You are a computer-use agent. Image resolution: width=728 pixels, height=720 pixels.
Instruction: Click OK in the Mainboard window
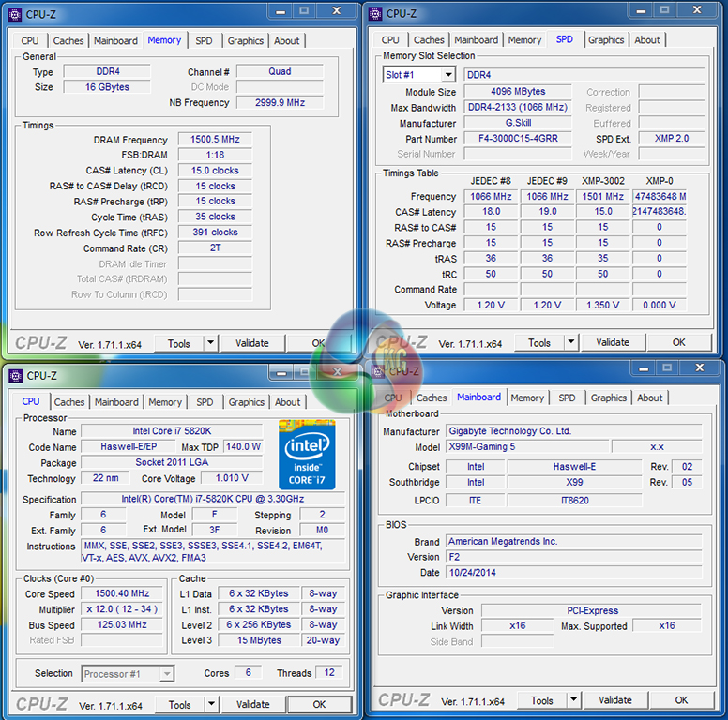click(681, 700)
